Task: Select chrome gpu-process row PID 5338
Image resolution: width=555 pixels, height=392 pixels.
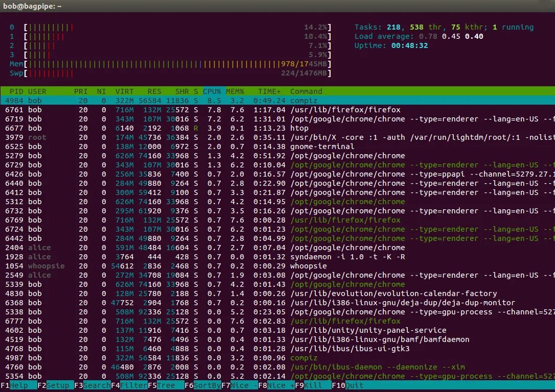Action: pos(277,312)
